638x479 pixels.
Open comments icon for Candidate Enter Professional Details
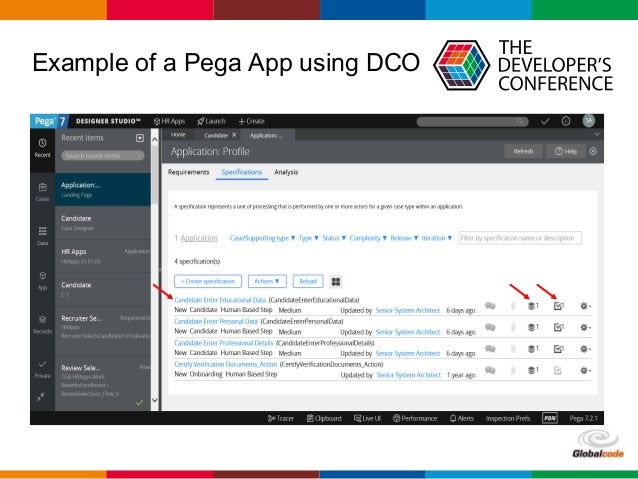pos(490,349)
